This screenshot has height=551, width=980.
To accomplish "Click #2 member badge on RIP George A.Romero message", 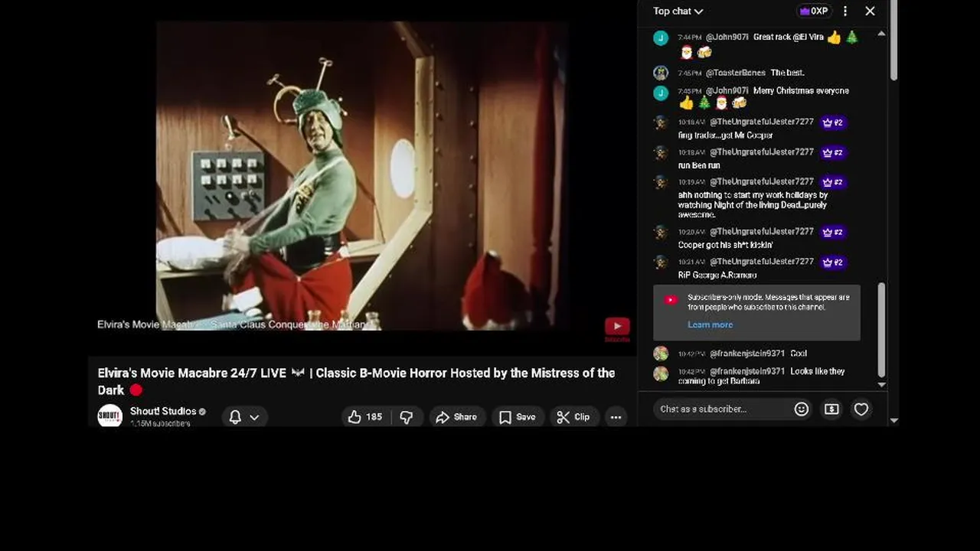I will point(833,262).
